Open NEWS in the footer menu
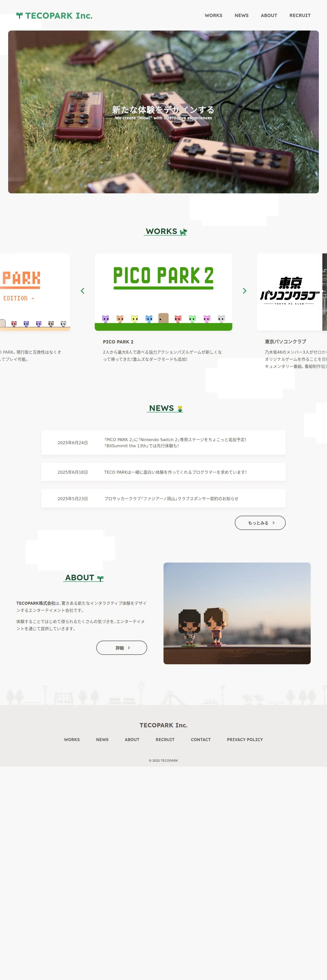 102,740
